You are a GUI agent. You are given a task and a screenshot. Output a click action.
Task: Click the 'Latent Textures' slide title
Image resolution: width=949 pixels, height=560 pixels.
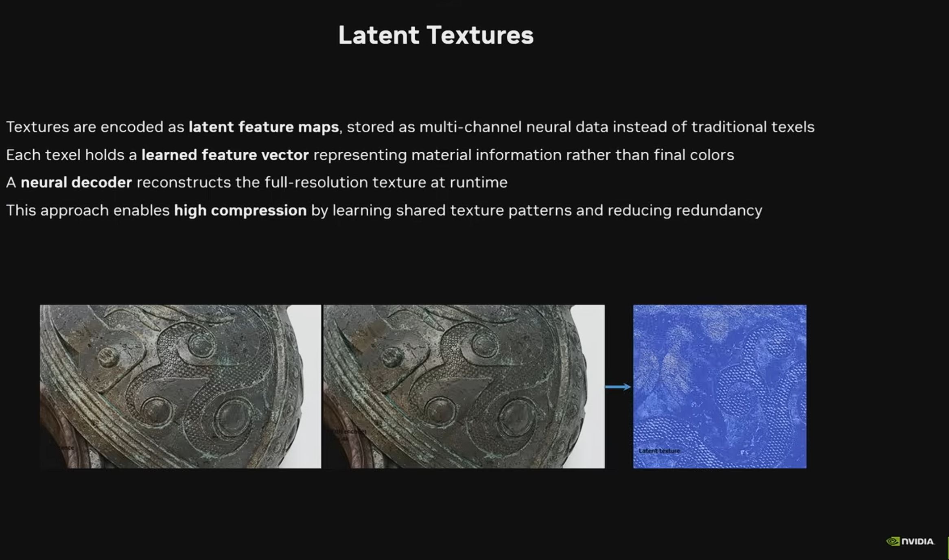[435, 35]
